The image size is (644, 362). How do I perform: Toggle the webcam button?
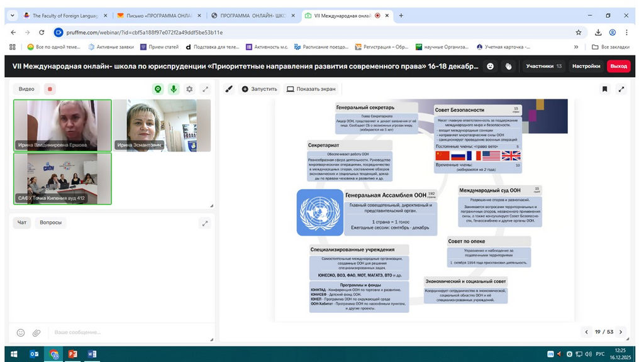click(158, 89)
